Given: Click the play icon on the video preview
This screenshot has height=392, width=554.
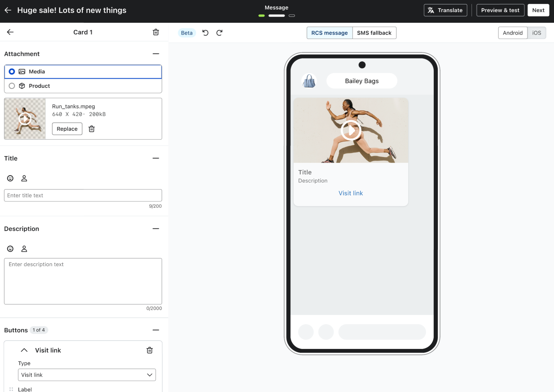Looking at the screenshot, I should pos(351,130).
